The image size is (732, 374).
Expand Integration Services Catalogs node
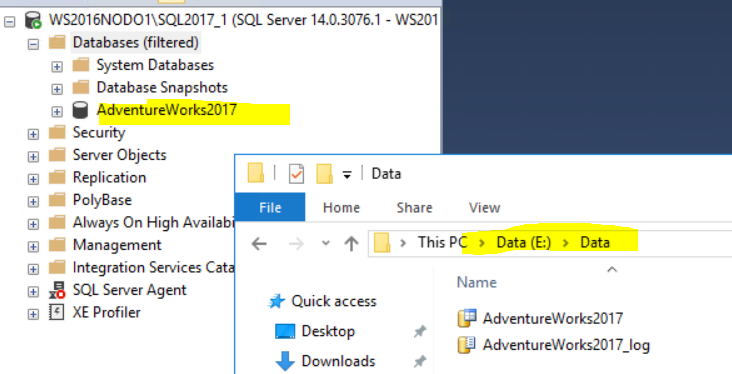(33, 269)
